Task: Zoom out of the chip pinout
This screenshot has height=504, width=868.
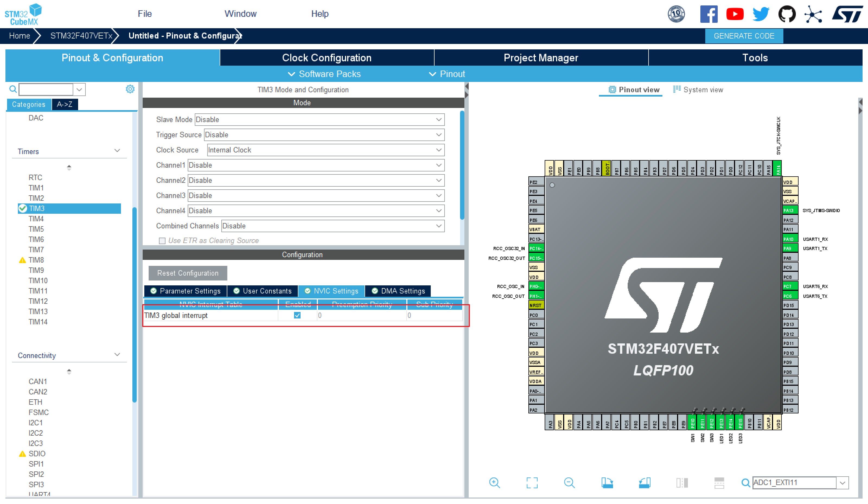Action: 569,483
